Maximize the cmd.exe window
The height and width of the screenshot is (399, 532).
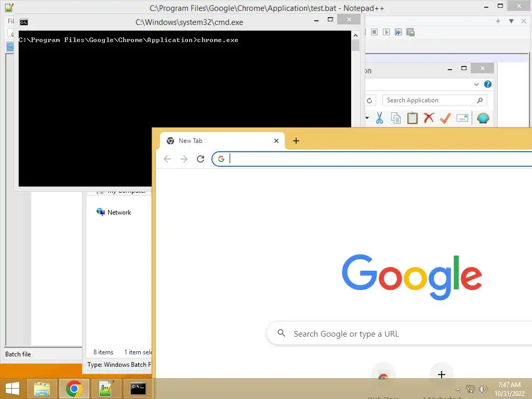(x=330, y=20)
